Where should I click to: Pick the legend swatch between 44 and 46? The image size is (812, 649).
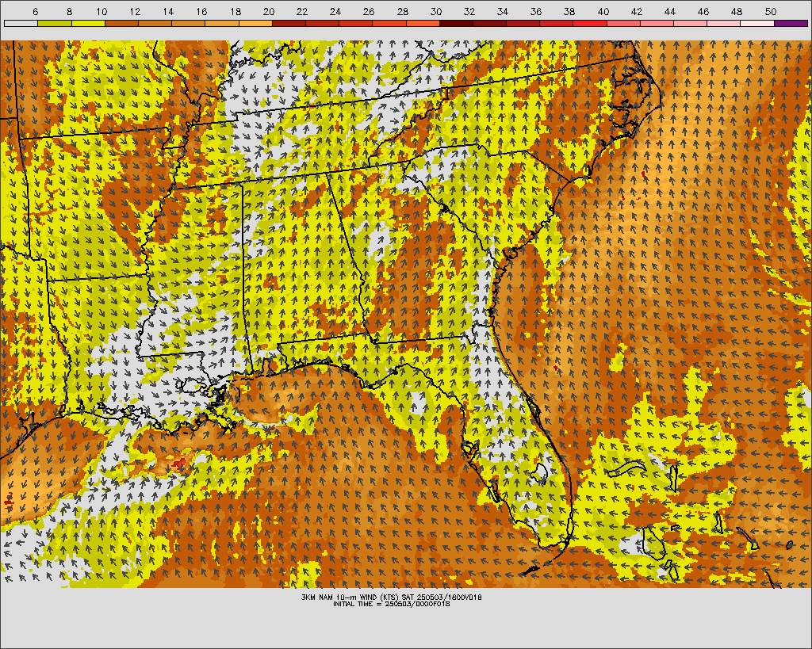coord(691,23)
